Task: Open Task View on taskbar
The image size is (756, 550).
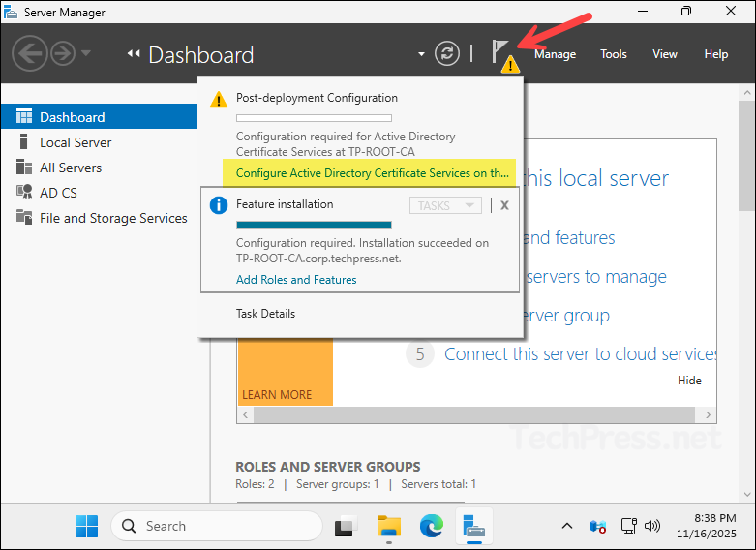Action: coord(347,526)
